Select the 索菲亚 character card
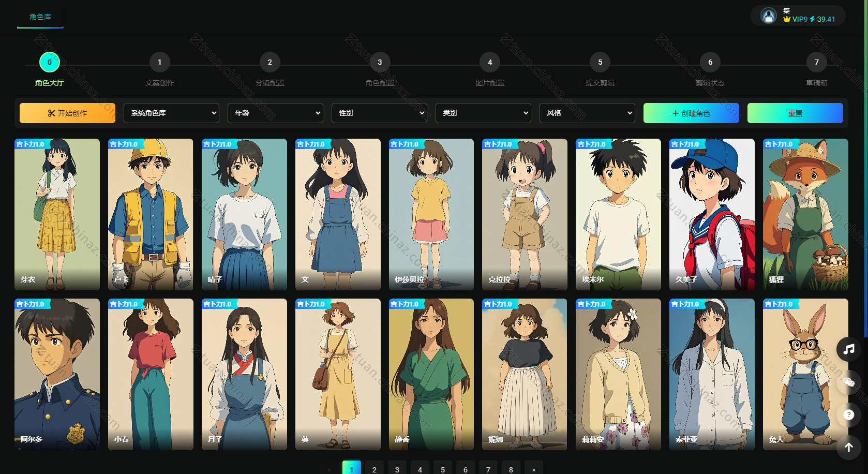This screenshot has width=868, height=474. coord(712,374)
